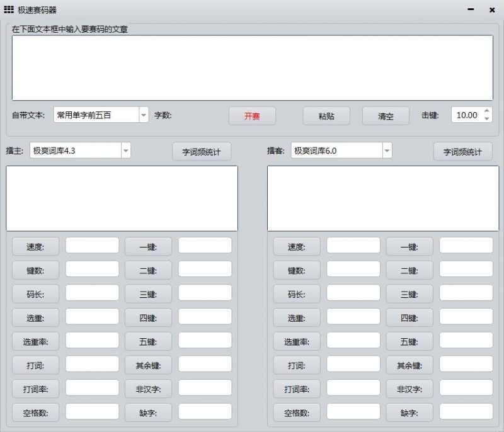Click the 打词率 label in the right panel
The height and width of the screenshot is (432, 504).
point(296,389)
